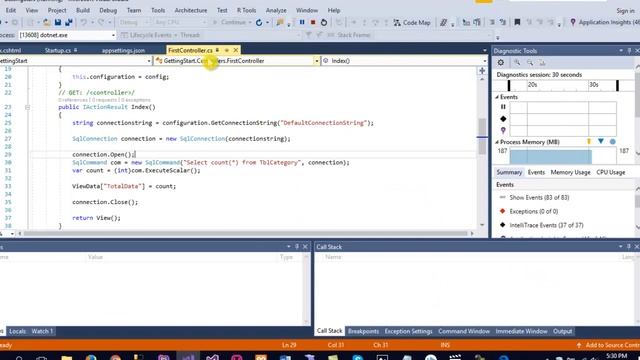Click the 30s mark on diagnostics timeline
640x360 pixels.
tap(594, 84)
